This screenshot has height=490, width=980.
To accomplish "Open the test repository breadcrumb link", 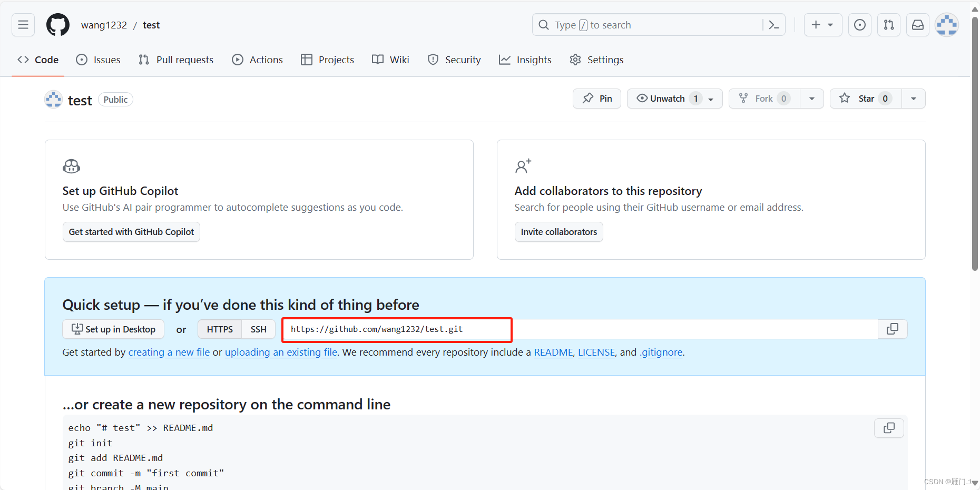I will coord(151,25).
